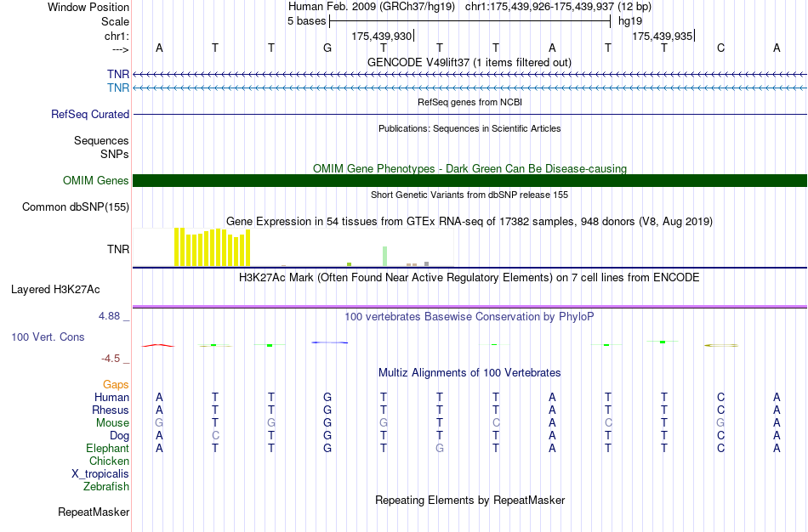The height and width of the screenshot is (532, 808).
Task: Open Repeating Elements by RepeatMasker title
Action: point(469,500)
